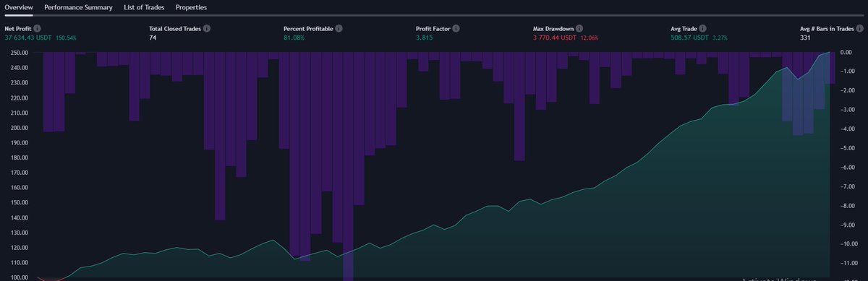868x281 pixels.
Task: Select the 3 770.44 USDT drawdown value
Action: [556, 37]
